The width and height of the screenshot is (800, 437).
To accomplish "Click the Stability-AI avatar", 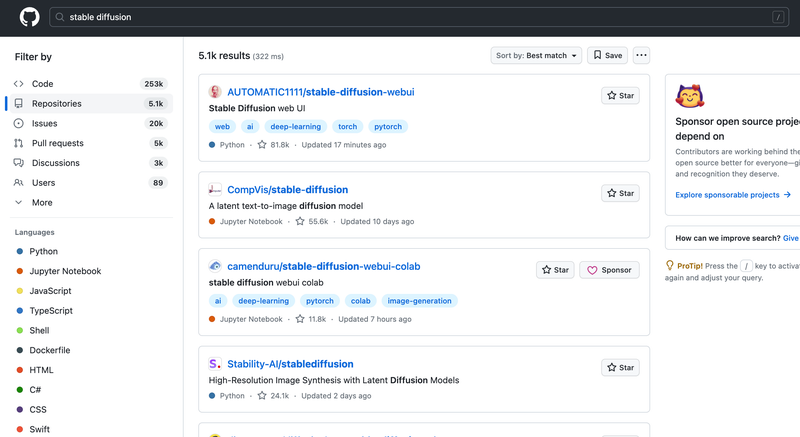I will 215,364.
